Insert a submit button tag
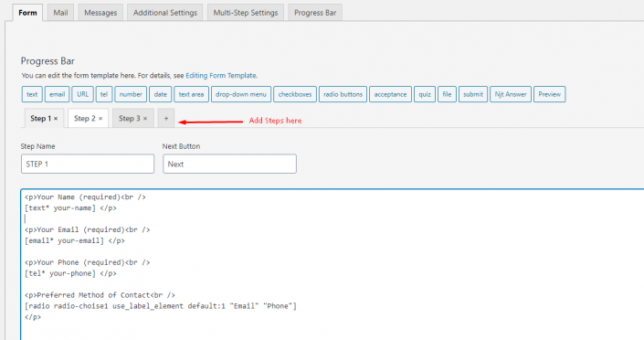 473,94
